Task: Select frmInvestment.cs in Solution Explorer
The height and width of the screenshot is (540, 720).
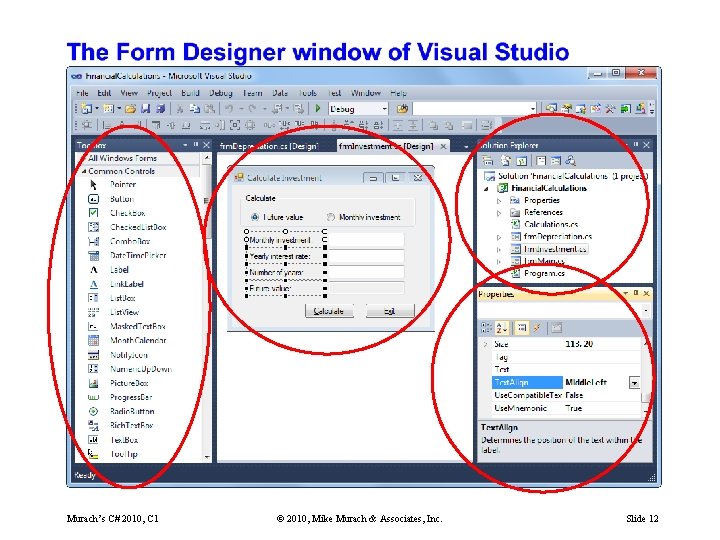Action: click(x=555, y=249)
